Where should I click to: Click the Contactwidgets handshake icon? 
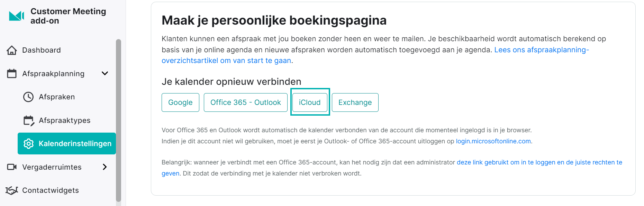click(12, 190)
